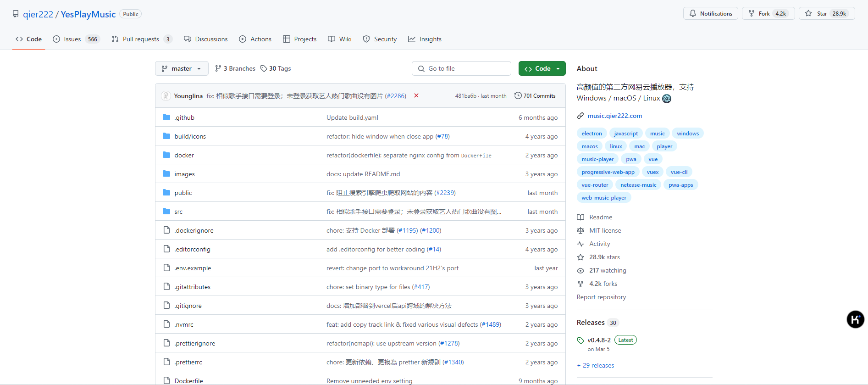868x385 pixels.
Task: Click the .editorconfig file icon
Action: coord(166,249)
